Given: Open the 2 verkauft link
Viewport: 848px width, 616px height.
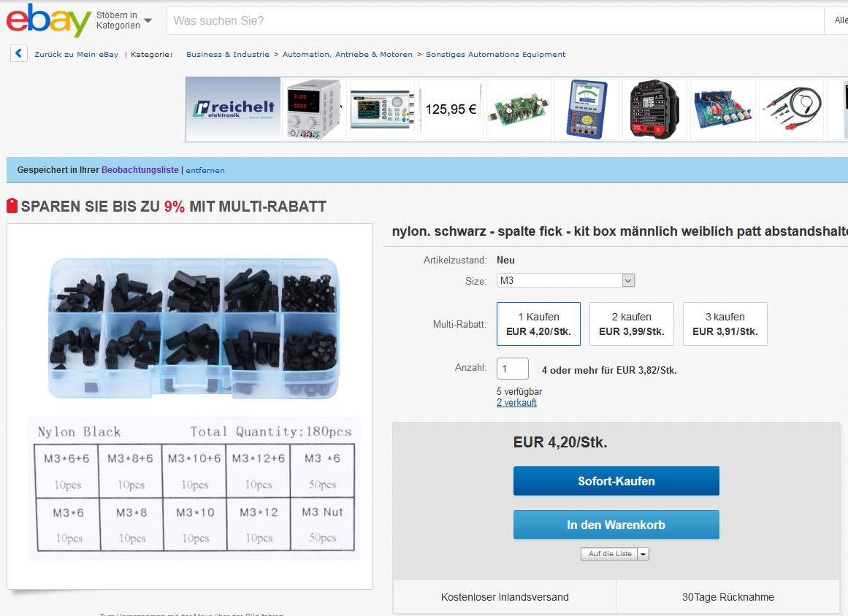Looking at the screenshot, I should click(516, 403).
